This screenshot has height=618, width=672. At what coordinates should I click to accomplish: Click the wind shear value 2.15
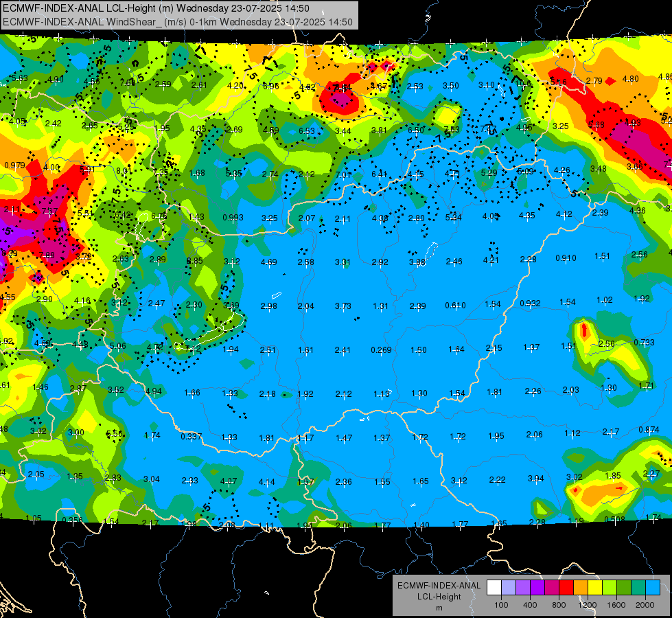pos(494,348)
